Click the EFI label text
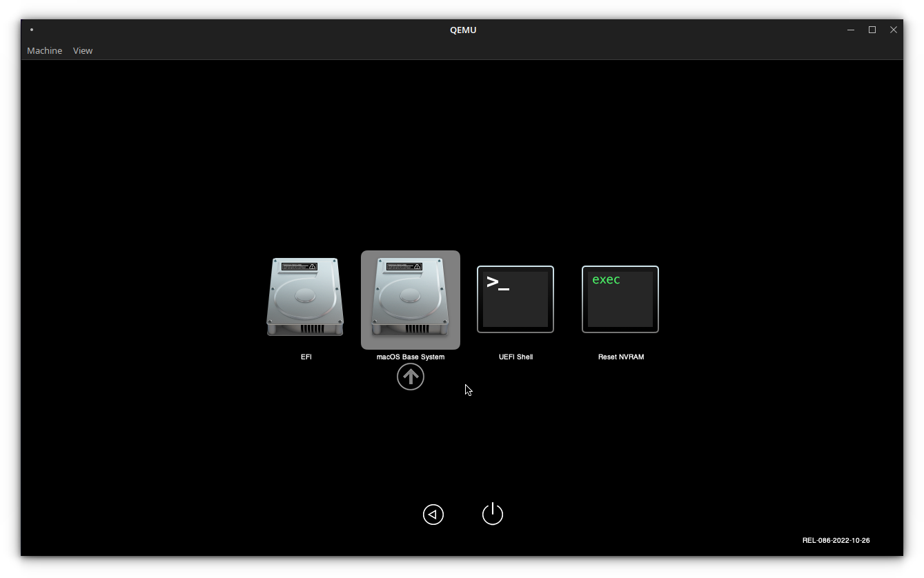924x578 pixels. [306, 357]
